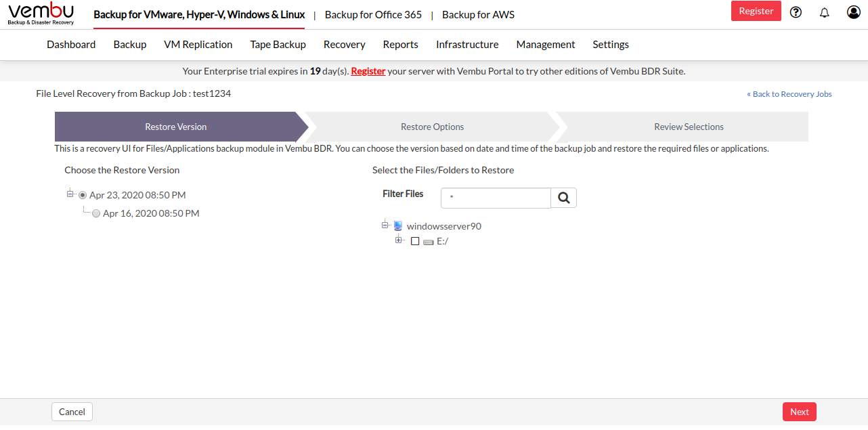Focus the Filter Files input field
The height and width of the screenshot is (430, 868).
[496, 198]
